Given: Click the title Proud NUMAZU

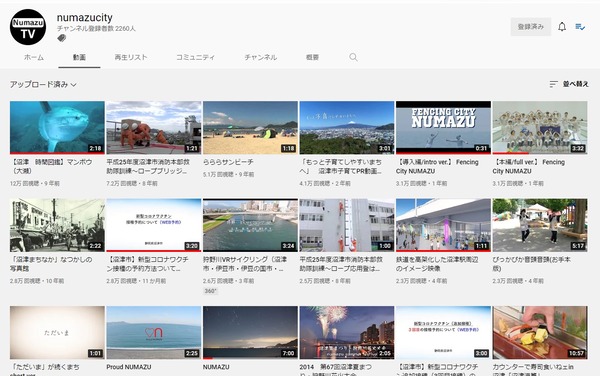Looking at the screenshot, I should [x=129, y=367].
